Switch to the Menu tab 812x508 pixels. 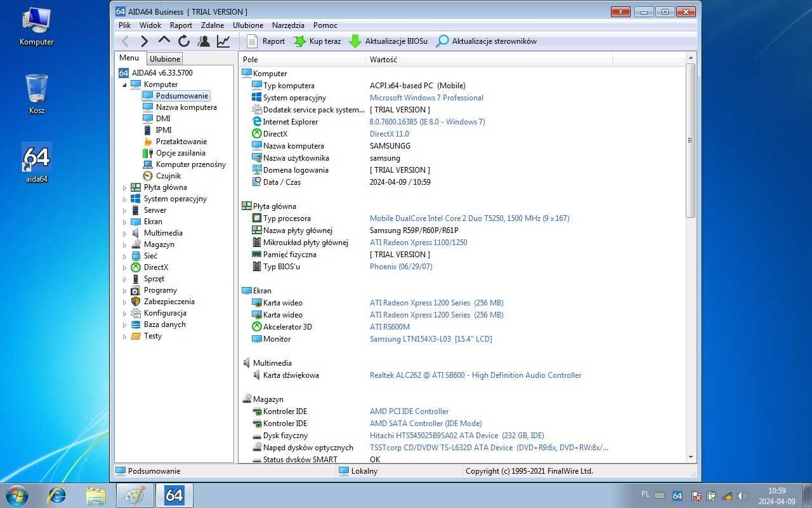click(129, 58)
